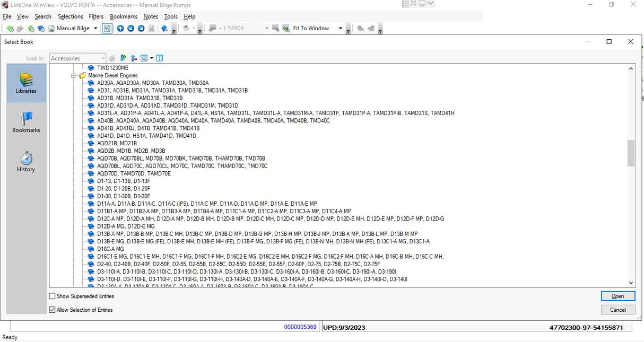Open the Manual Bilge dropdown arrow
This screenshot has width=644, height=342.
95,29
